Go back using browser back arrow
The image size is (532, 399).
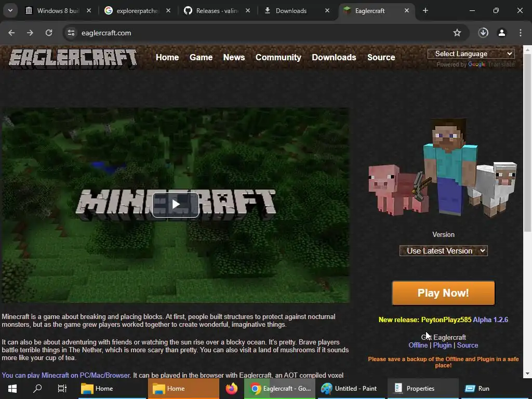[x=11, y=33]
